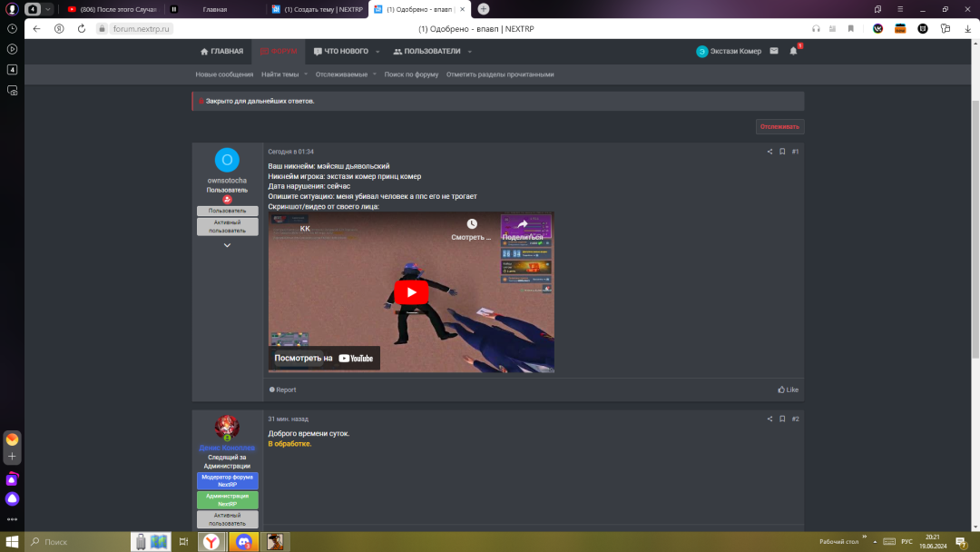Open the black round extension icon
The width and height of the screenshot is (980, 552).
[923, 29]
